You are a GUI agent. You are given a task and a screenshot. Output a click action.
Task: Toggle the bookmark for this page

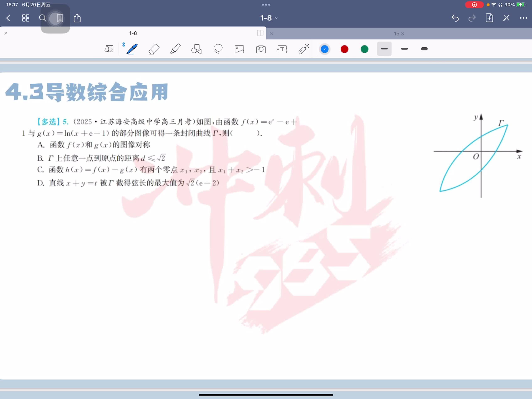(60, 18)
